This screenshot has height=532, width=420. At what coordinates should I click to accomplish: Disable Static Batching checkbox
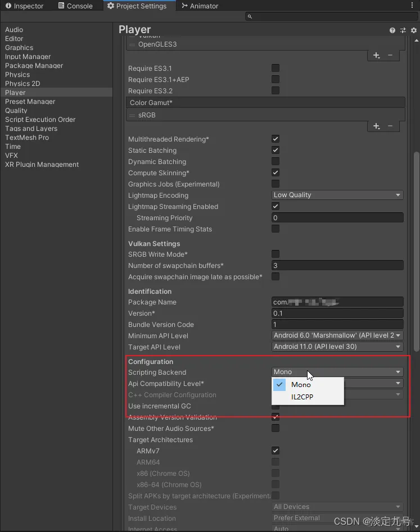coord(276,150)
